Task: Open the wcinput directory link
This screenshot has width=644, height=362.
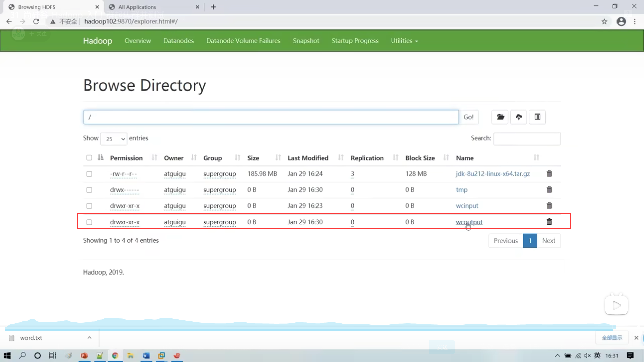Action: 467,206
